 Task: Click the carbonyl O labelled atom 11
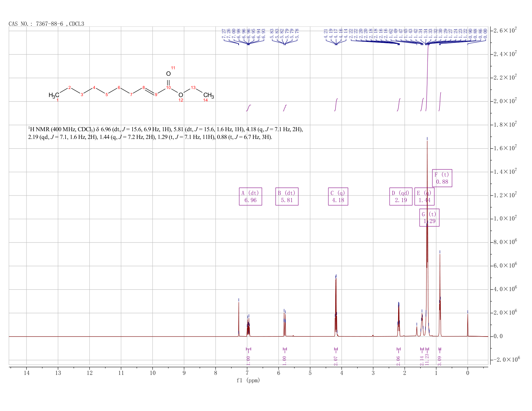168,74
